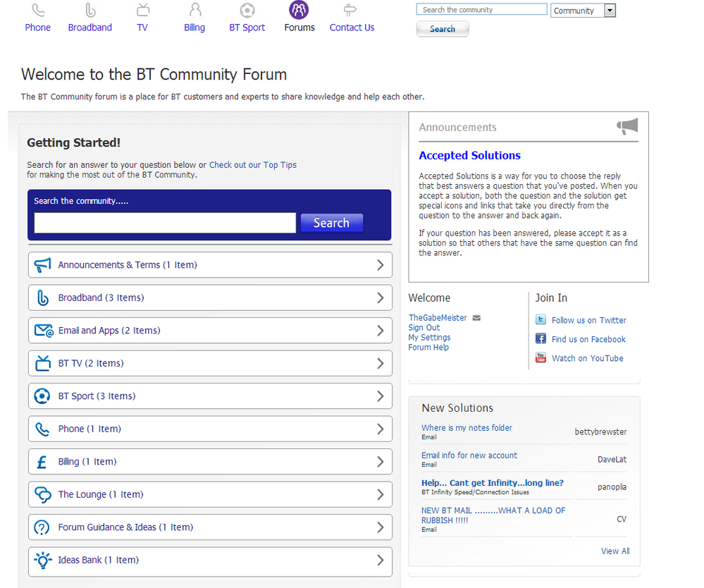Click the Sign Out link

424,327
